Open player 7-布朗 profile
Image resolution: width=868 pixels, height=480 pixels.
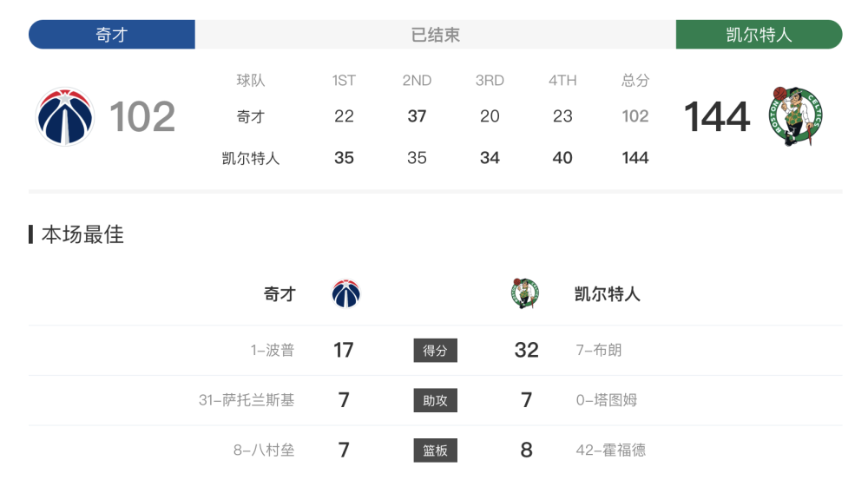coord(599,350)
